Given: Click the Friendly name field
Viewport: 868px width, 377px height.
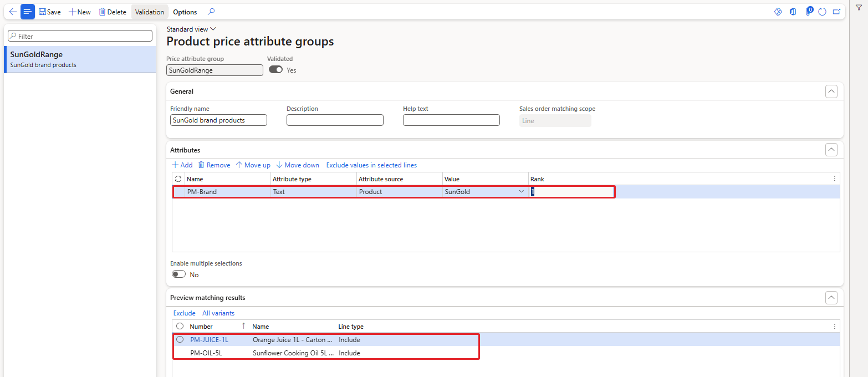Looking at the screenshot, I should 218,120.
